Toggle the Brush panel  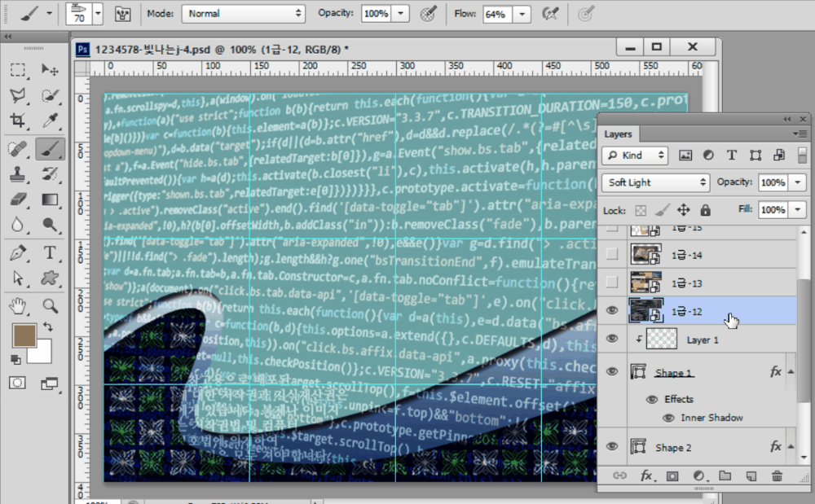point(123,14)
